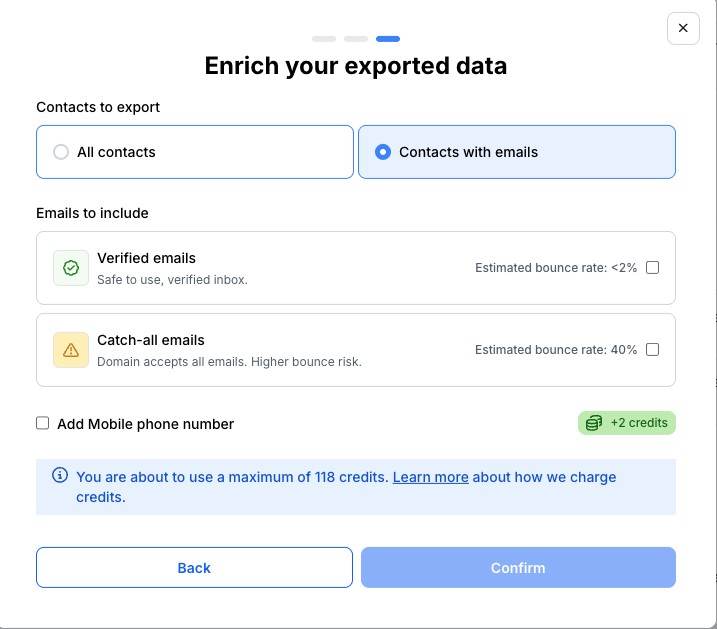
Task: Click the second step progress indicator
Action: 356,39
